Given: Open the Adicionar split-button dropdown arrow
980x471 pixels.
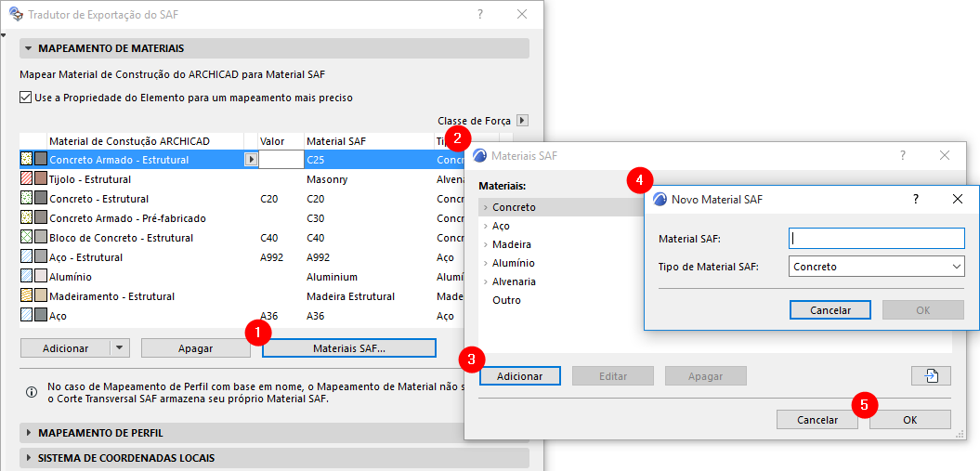Looking at the screenshot, I should (120, 348).
